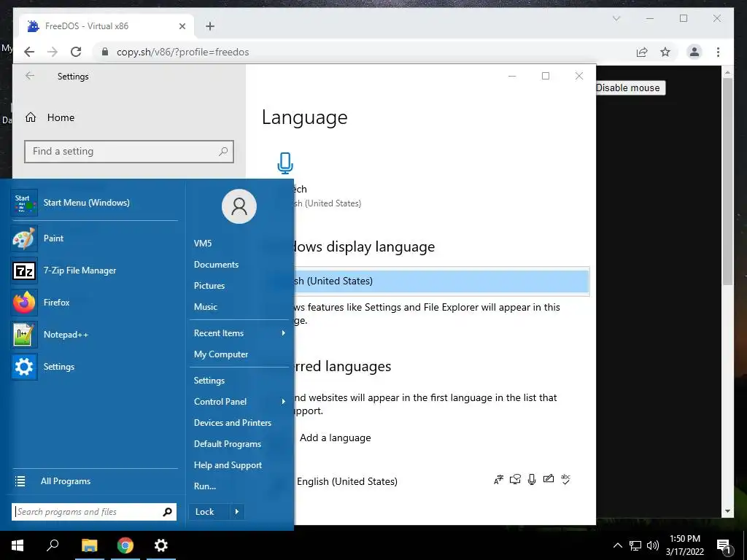
Task: Click the handwriting feature icon for English
Action: pyautogui.click(x=549, y=478)
